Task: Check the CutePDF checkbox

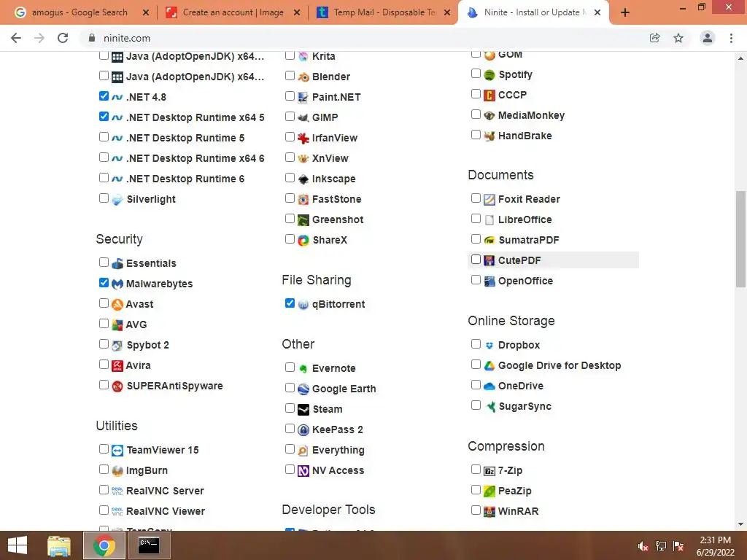Action: 476,260
